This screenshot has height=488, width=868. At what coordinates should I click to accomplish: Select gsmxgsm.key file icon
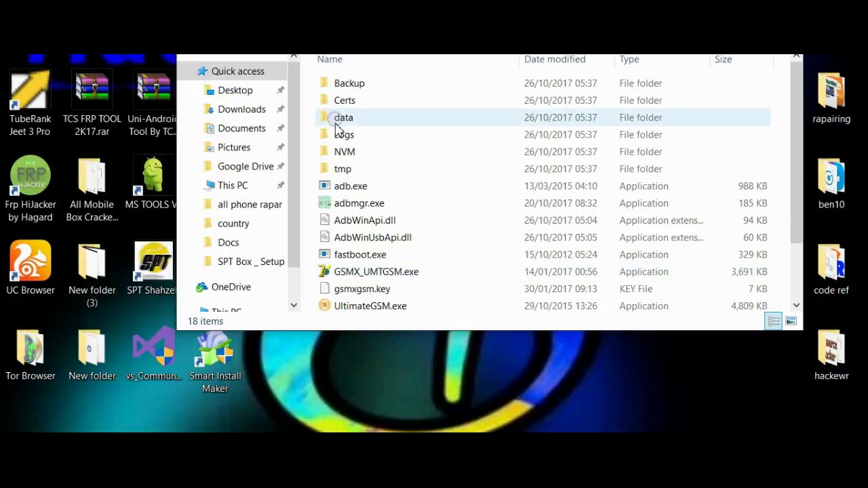coord(325,289)
